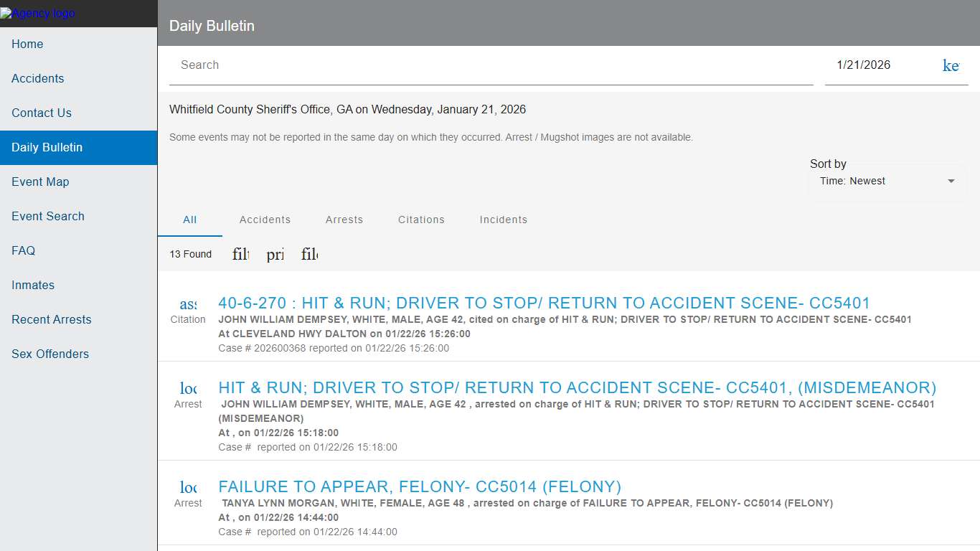Select the Accidents tab in the bulletin
Image resolution: width=980 pixels, height=551 pixels.
[x=265, y=220]
